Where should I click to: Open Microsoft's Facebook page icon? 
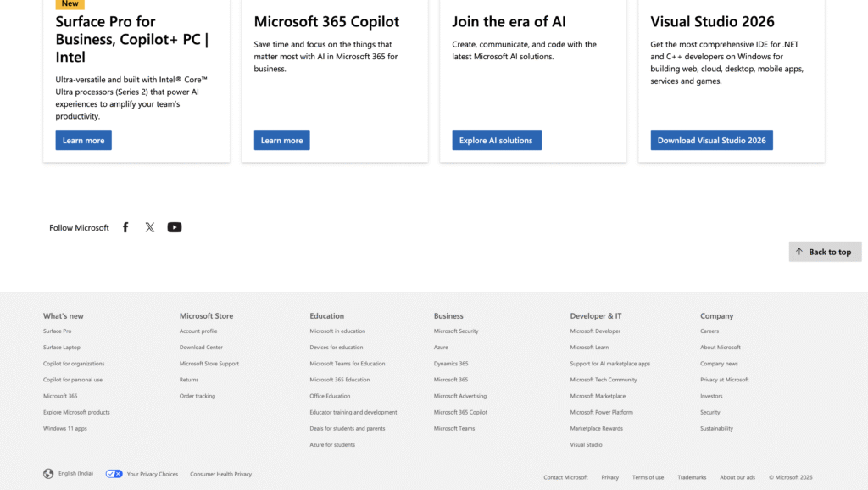click(125, 227)
